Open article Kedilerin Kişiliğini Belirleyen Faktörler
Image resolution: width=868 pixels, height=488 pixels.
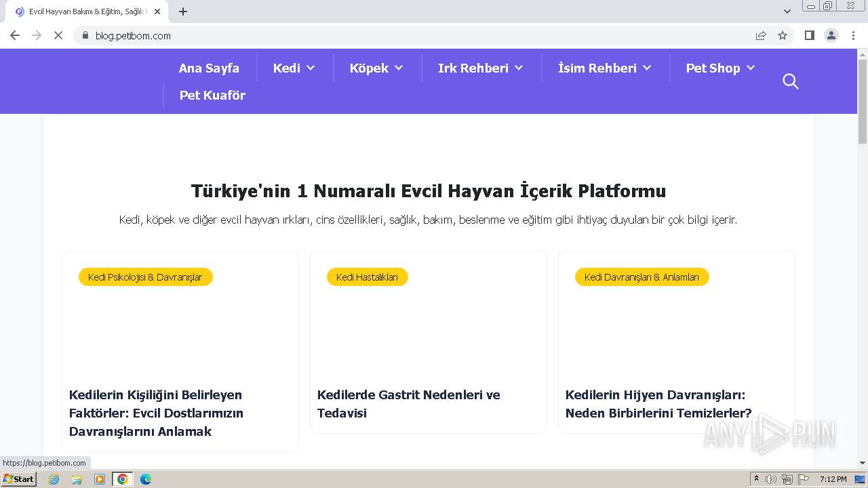(157, 413)
